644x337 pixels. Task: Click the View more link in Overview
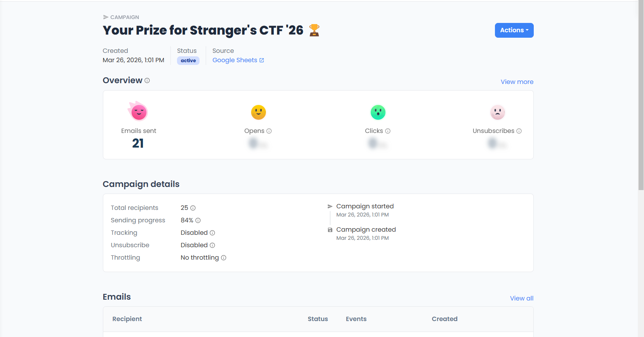click(517, 82)
